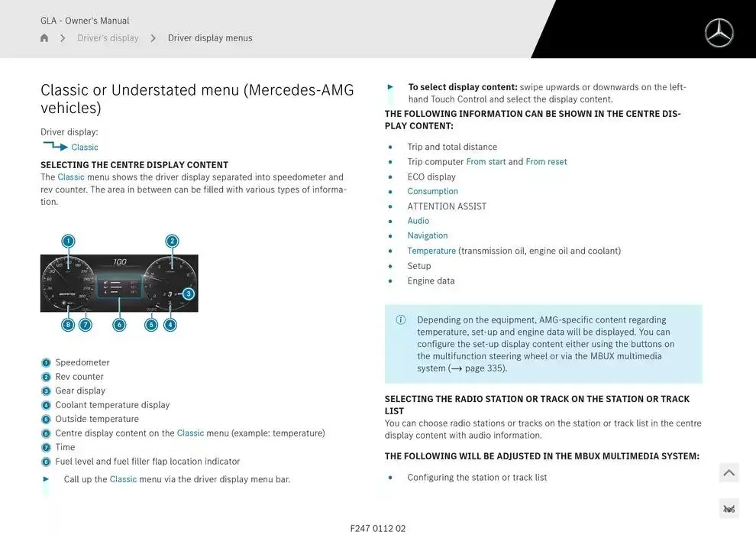This screenshot has height=535, width=756.
Task: Click callout number 3 gear display marker
Action: pyautogui.click(x=189, y=293)
